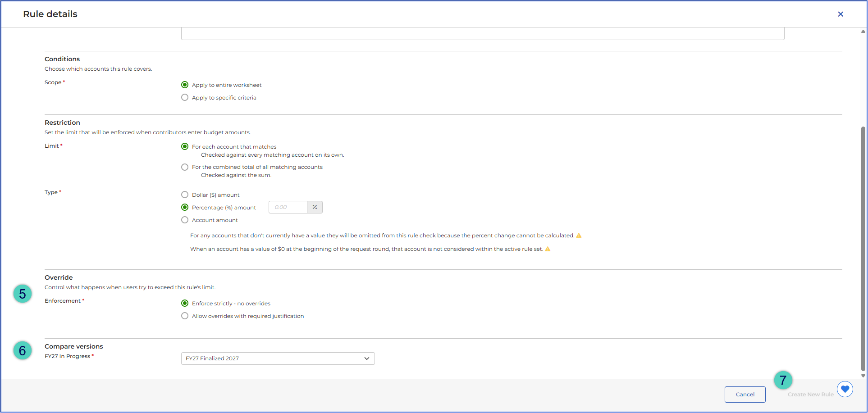Select Dollar ($) amount type

click(185, 195)
